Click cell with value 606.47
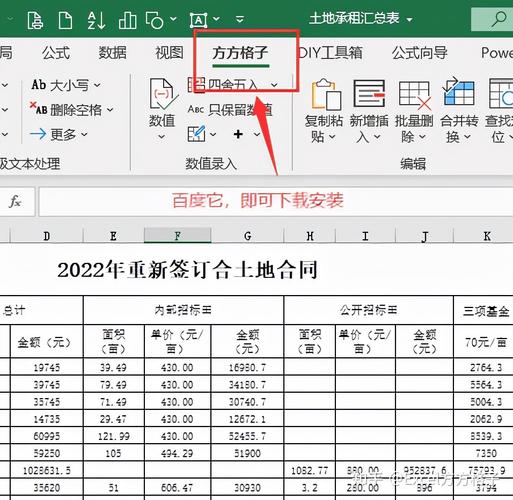This screenshot has width=513, height=500. pos(177,488)
